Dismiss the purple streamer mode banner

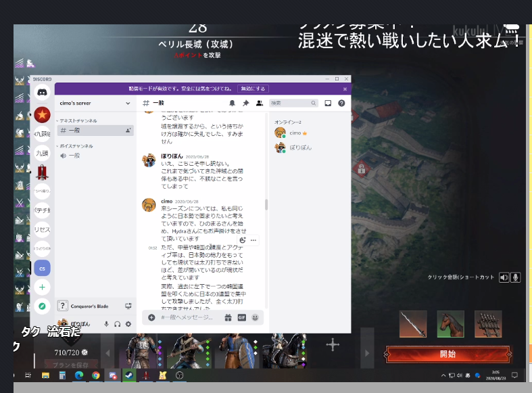[x=345, y=89]
